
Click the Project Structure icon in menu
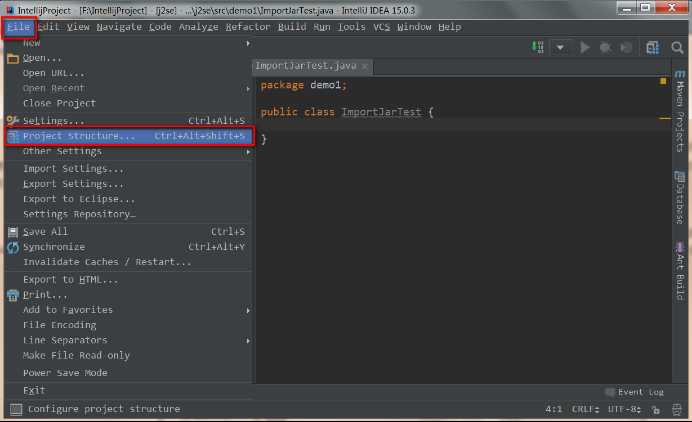point(13,136)
